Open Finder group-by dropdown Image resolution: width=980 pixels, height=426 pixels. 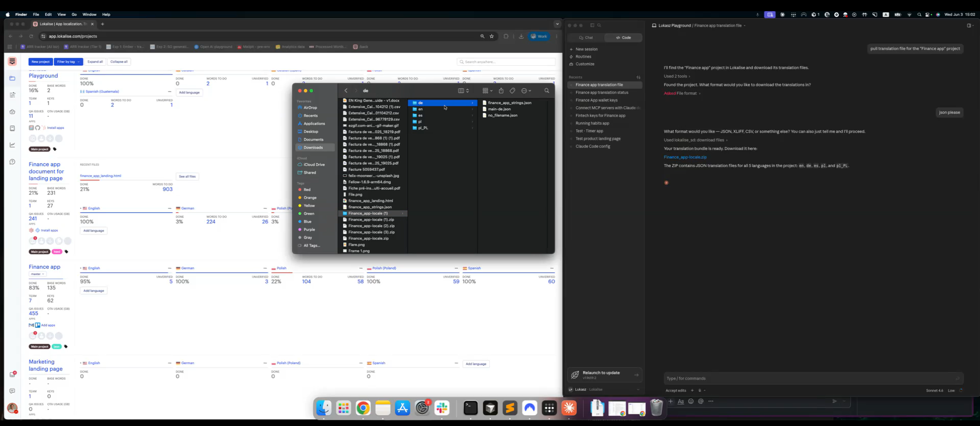click(487, 91)
